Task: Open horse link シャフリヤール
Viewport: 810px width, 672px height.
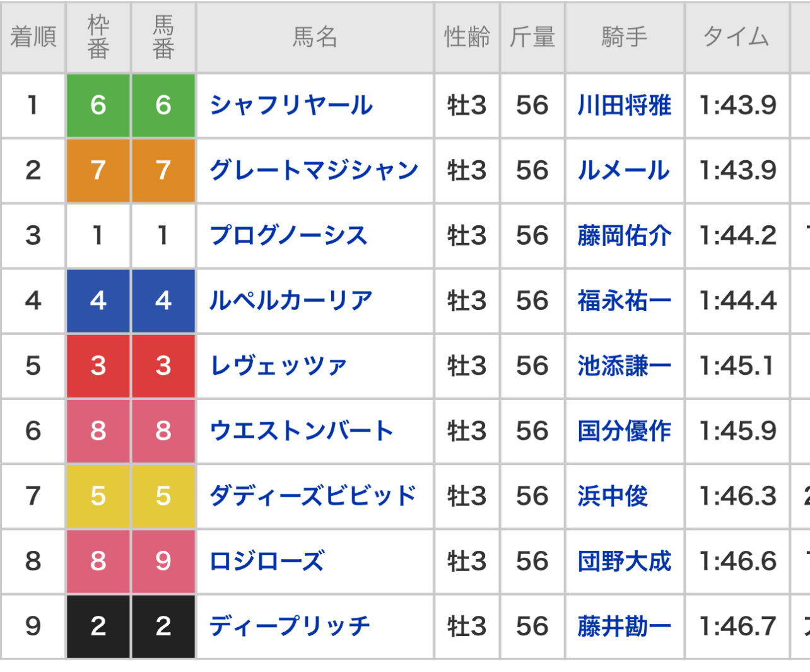Action: click(x=291, y=105)
